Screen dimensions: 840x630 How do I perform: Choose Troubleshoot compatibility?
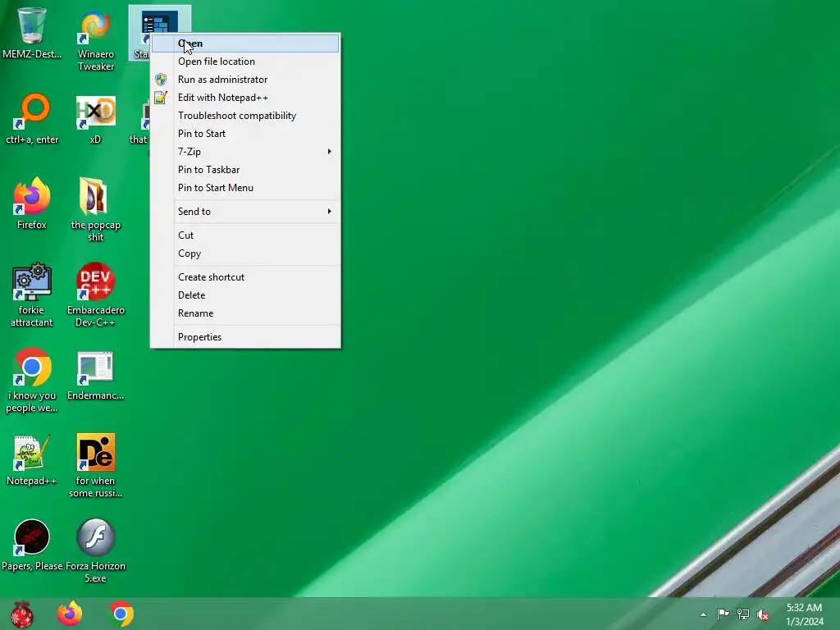click(245, 116)
